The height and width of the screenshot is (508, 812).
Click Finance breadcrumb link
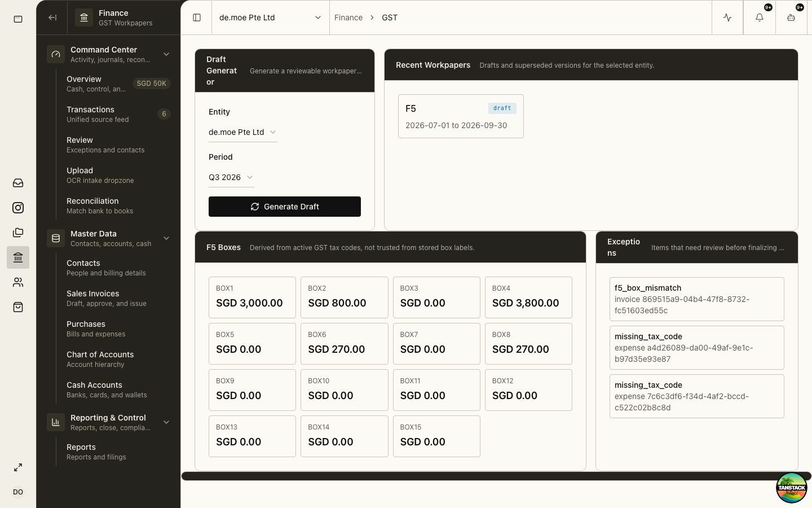348,17
